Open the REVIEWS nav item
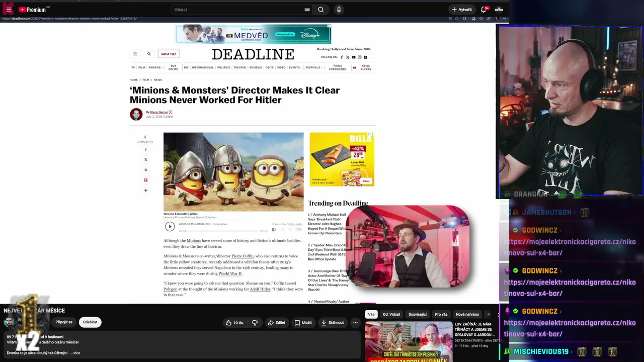This screenshot has height=362, width=644. (256, 67)
